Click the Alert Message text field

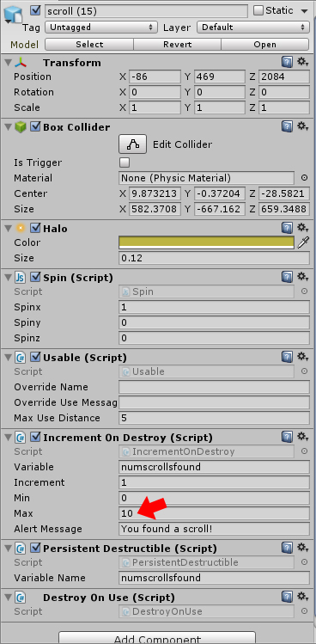point(214,529)
